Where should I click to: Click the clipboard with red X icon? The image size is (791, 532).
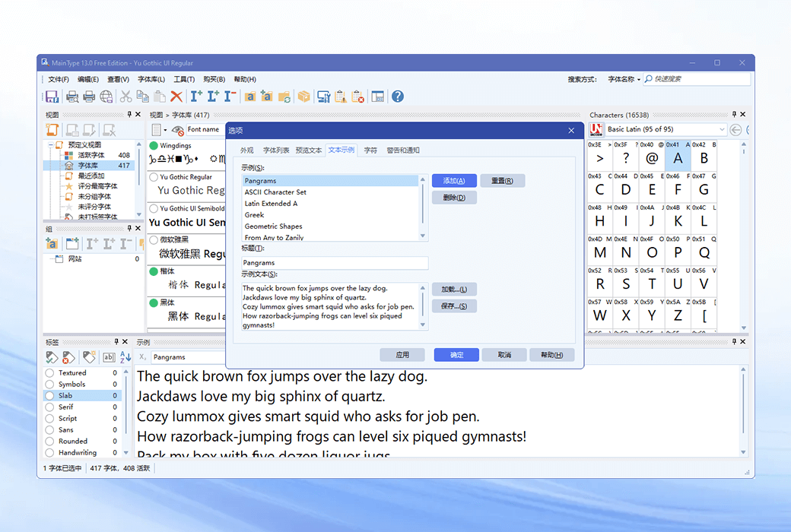357,97
